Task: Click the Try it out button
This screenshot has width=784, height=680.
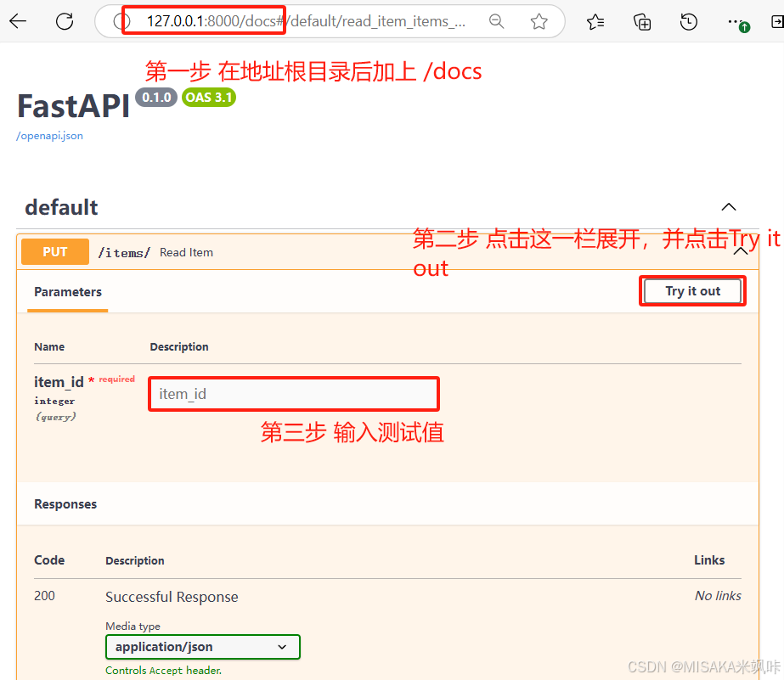Action: 692,290
